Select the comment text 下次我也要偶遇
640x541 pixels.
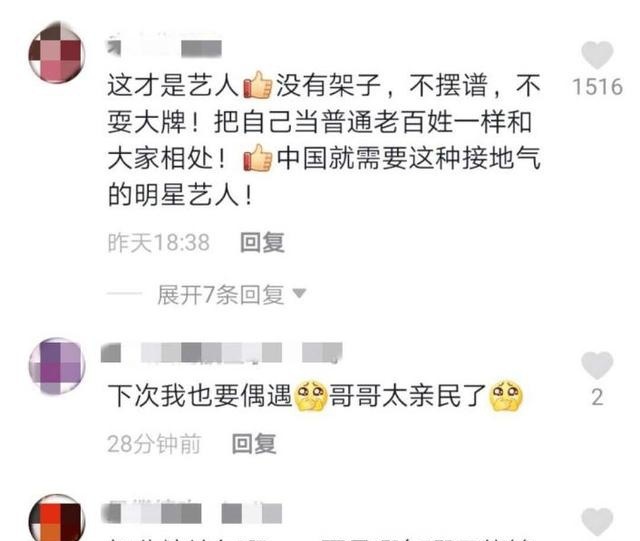(x=200, y=396)
